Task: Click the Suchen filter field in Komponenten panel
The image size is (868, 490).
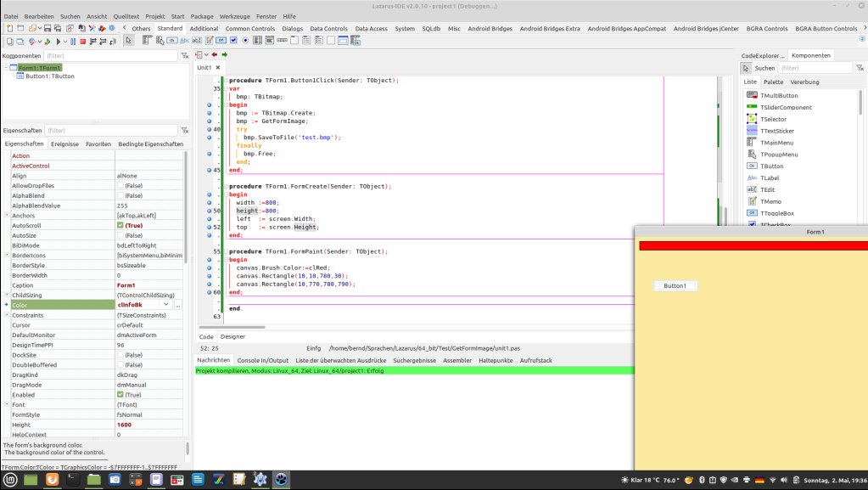Action: coord(815,68)
